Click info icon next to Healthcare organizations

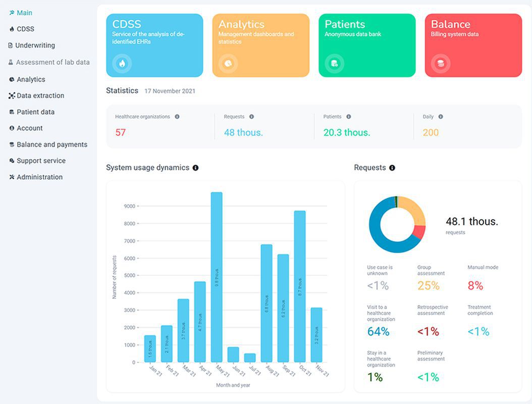pos(177,117)
